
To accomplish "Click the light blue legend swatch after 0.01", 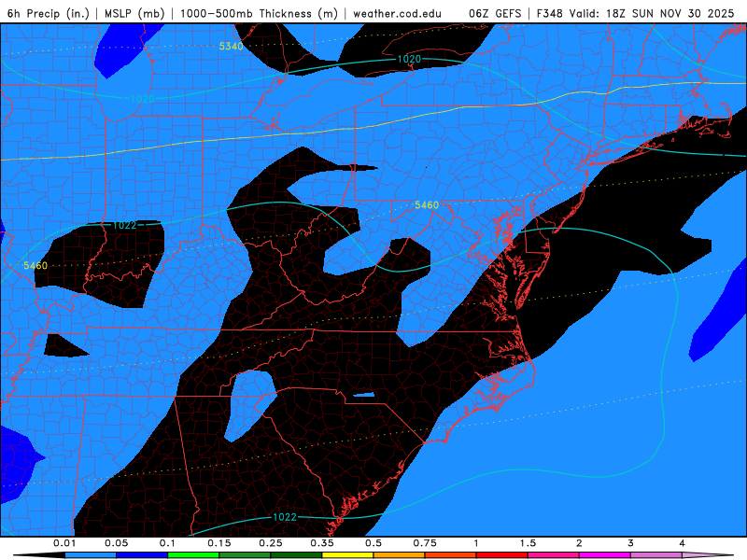I will coord(91,555).
